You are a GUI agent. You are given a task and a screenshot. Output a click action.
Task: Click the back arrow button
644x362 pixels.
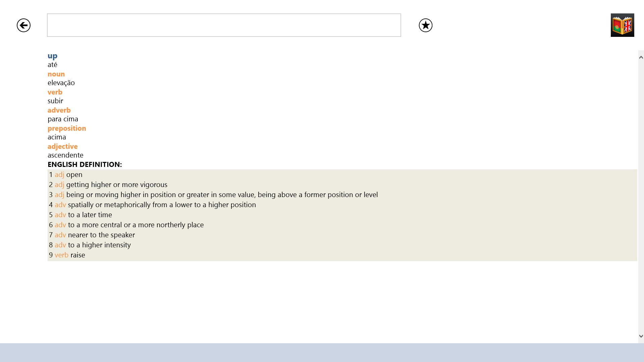(23, 25)
